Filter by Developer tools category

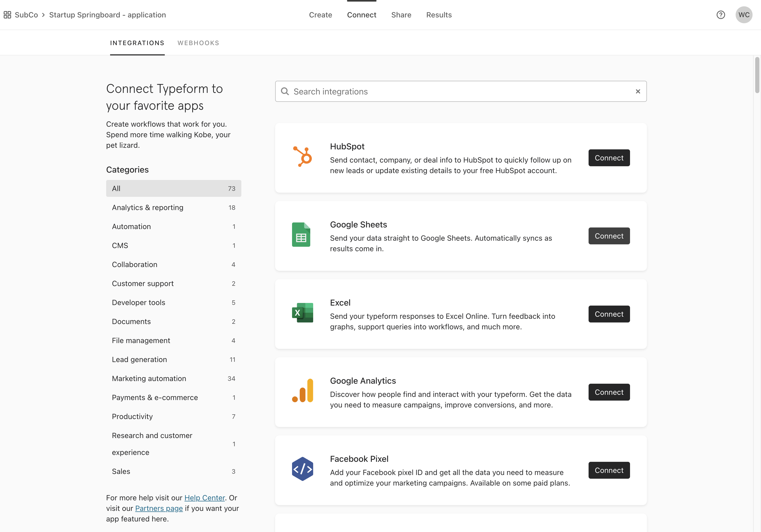click(x=173, y=302)
